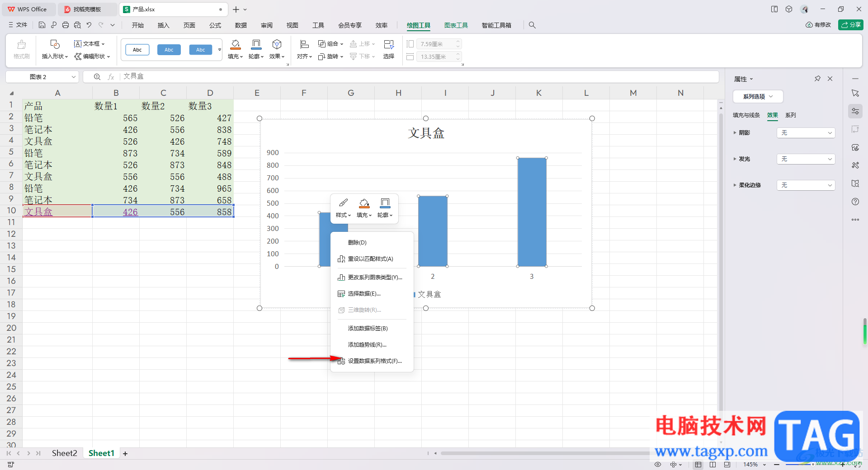868x470 pixels.
Task: Open the Shadow dropdown set to 无
Action: point(806,133)
